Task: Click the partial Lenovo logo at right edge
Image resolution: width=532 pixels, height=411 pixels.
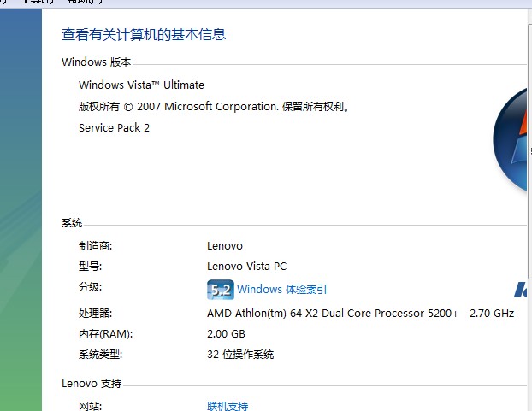Action: [x=523, y=291]
